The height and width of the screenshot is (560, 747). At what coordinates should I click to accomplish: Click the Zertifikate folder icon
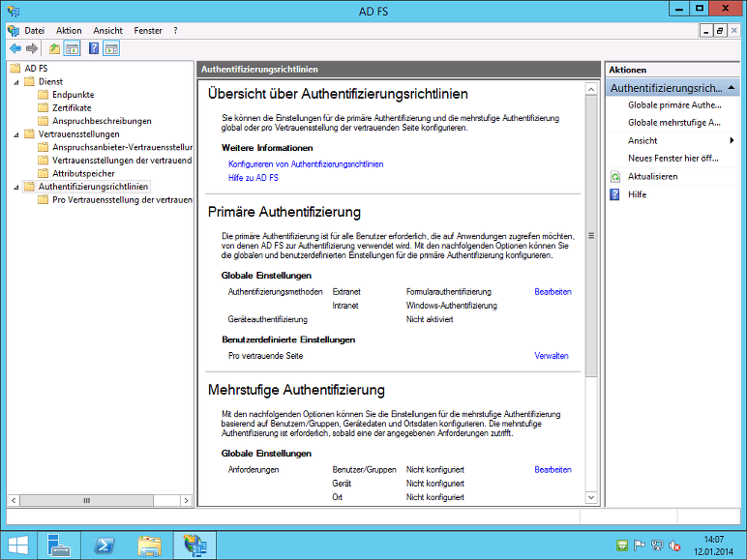pyautogui.click(x=43, y=107)
